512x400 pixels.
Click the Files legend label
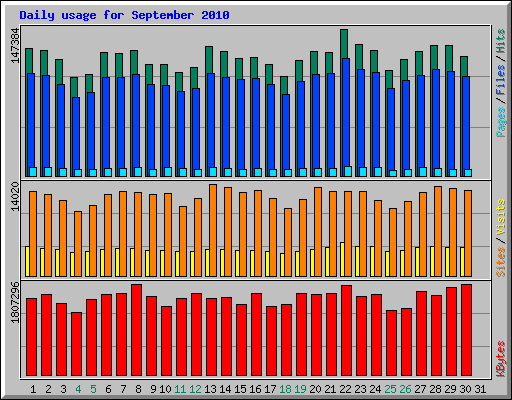pyautogui.click(x=501, y=80)
